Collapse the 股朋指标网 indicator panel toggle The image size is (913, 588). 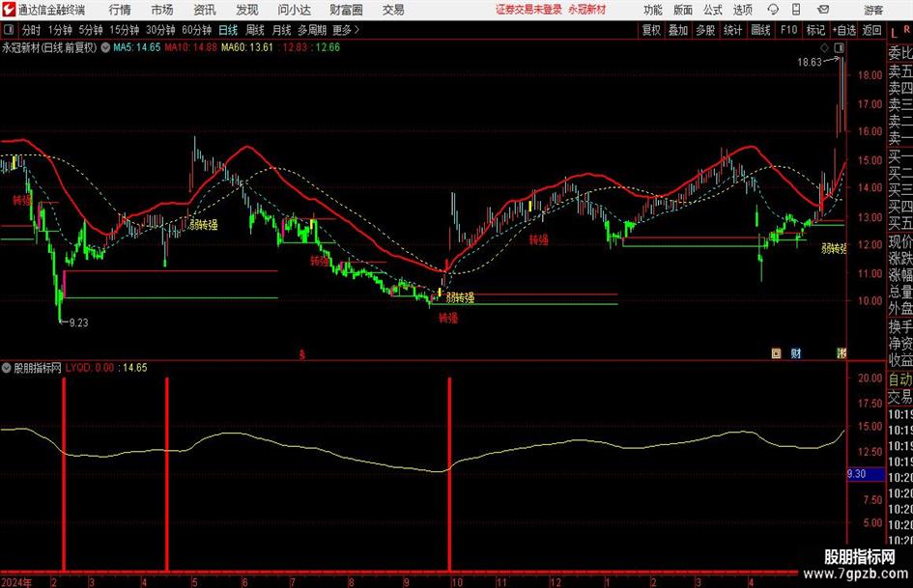(7, 368)
